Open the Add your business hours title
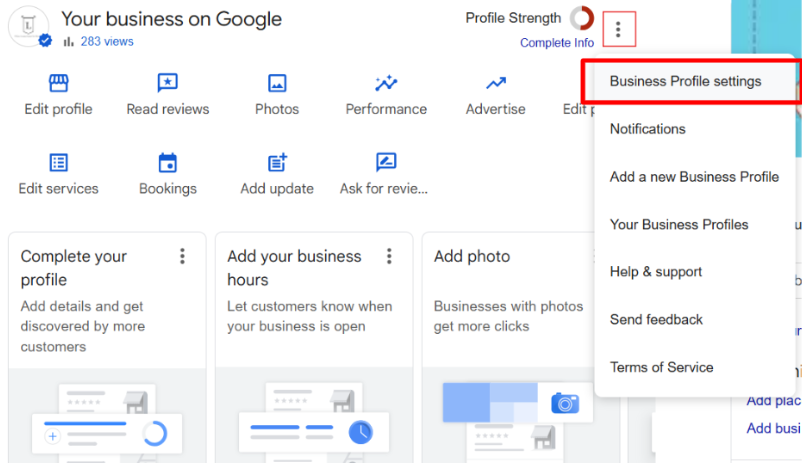This screenshot has height=463, width=802. point(294,268)
